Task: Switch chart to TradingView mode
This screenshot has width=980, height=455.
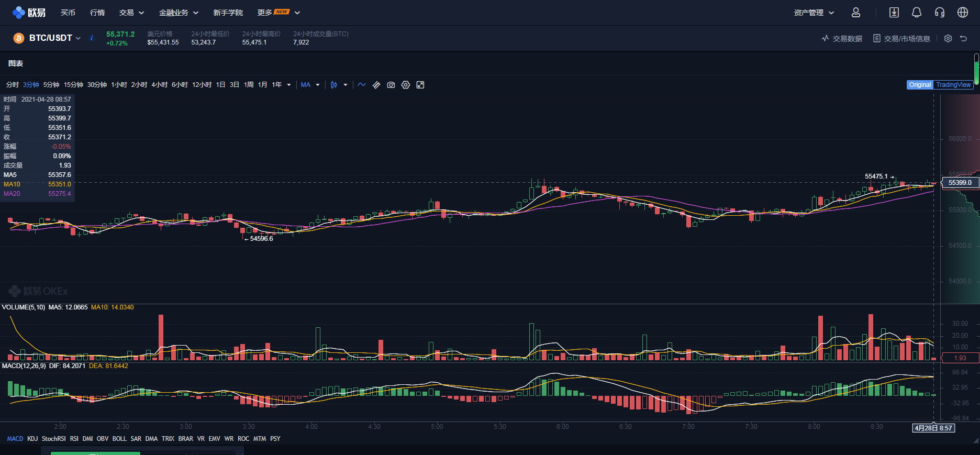Action: (x=953, y=85)
